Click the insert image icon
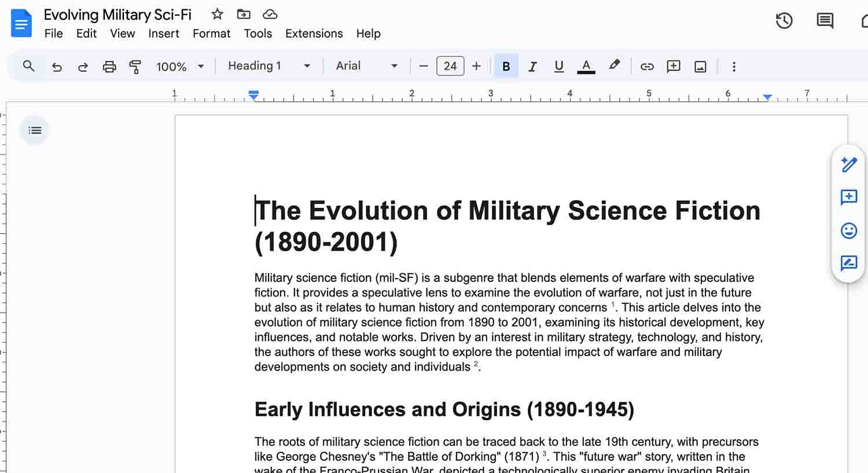868x473 pixels. tap(700, 67)
